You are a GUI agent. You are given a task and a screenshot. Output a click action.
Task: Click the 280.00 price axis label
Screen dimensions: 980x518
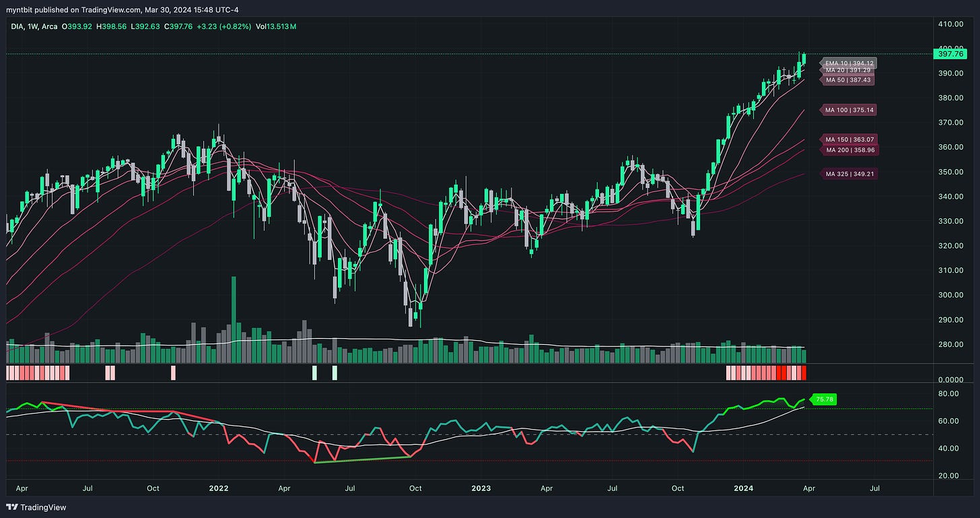[x=951, y=344]
